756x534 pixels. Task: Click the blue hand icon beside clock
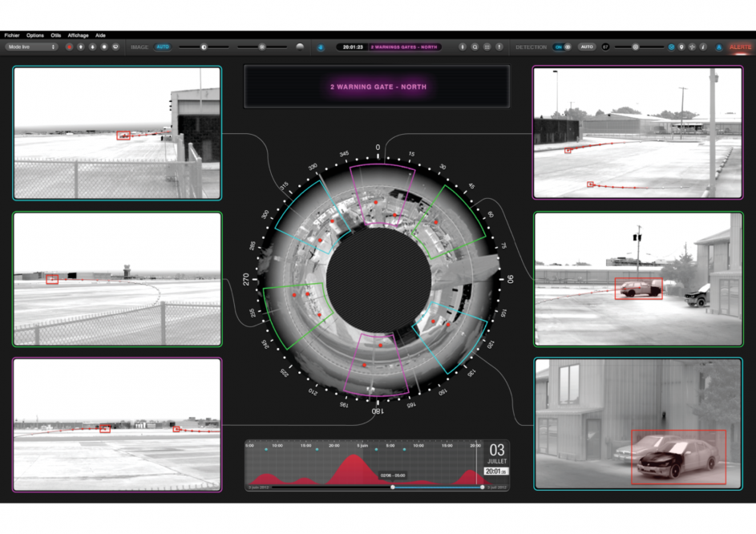coord(321,47)
